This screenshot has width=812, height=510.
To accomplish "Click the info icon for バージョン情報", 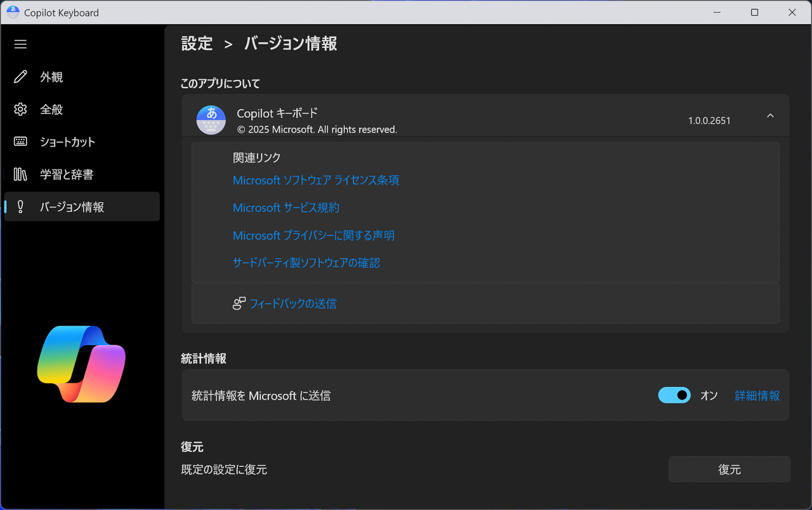I will (20, 207).
